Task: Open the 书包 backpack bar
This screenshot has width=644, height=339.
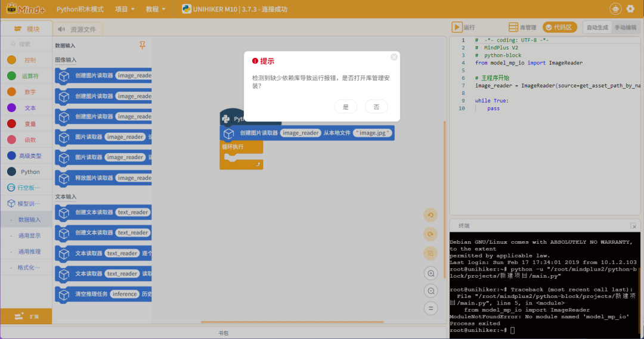Action: click(224, 333)
